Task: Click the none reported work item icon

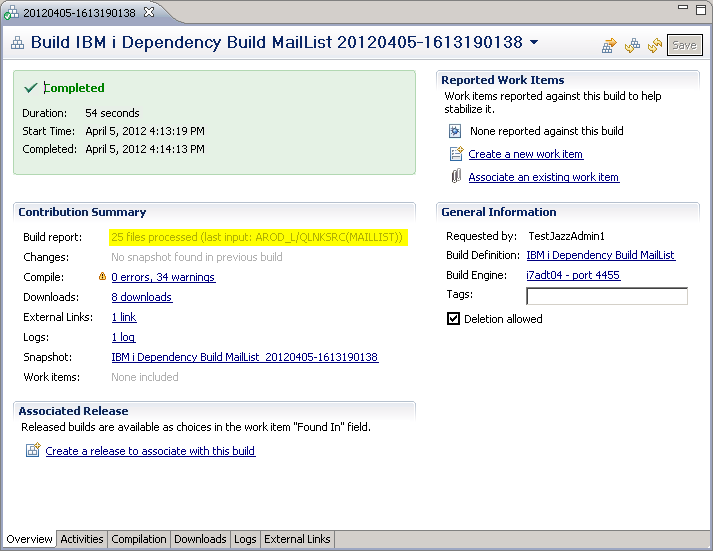Action: click(x=456, y=131)
